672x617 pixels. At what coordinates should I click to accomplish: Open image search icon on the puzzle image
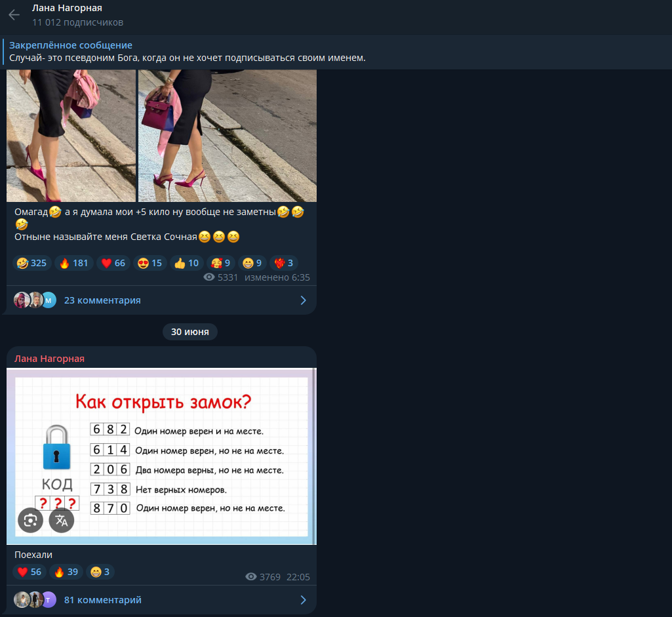tap(30, 521)
